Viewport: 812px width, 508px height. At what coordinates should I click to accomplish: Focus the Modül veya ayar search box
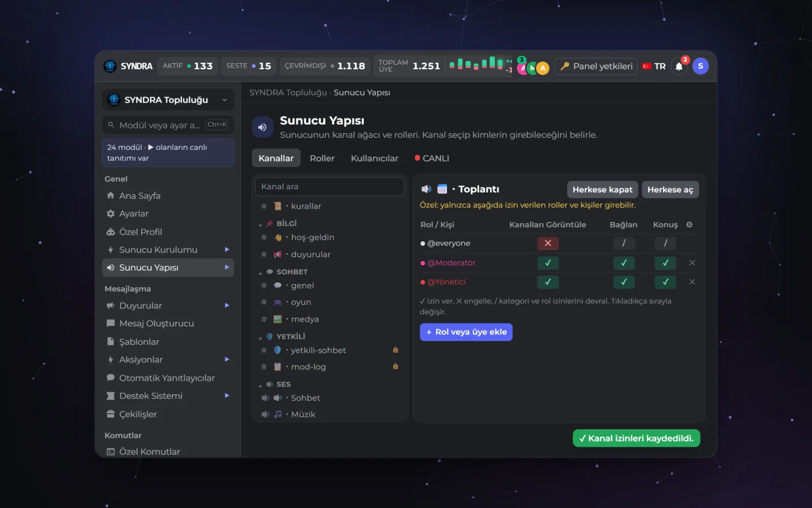[x=168, y=124]
